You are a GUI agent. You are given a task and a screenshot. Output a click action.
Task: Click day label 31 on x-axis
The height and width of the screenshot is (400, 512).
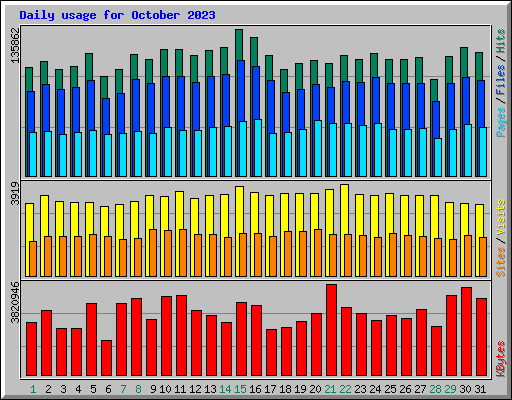(x=480, y=389)
